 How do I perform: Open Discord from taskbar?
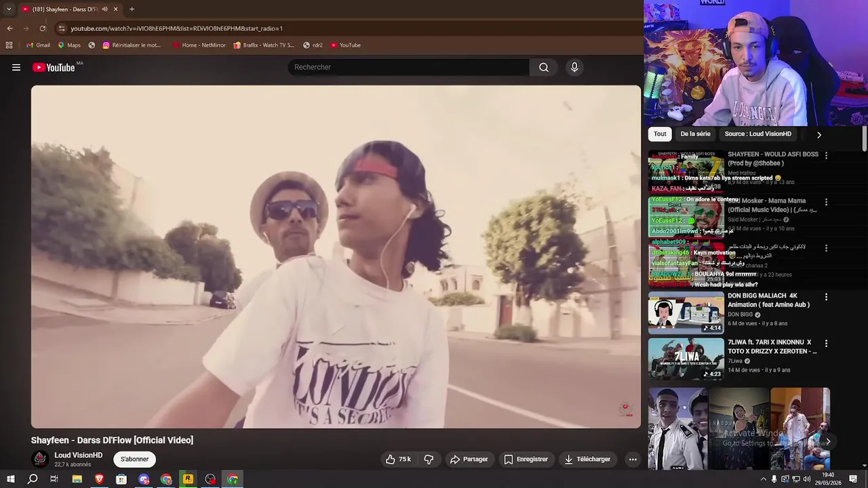click(144, 479)
